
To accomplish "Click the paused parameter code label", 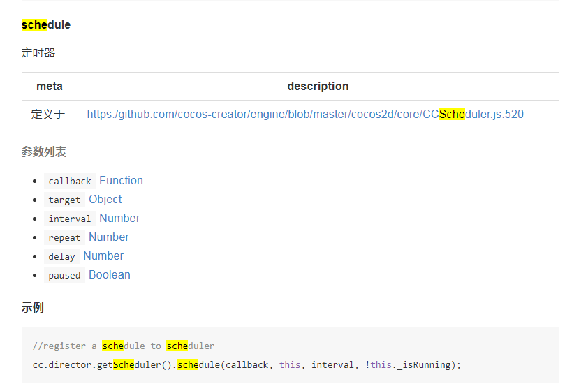I will [x=64, y=276].
